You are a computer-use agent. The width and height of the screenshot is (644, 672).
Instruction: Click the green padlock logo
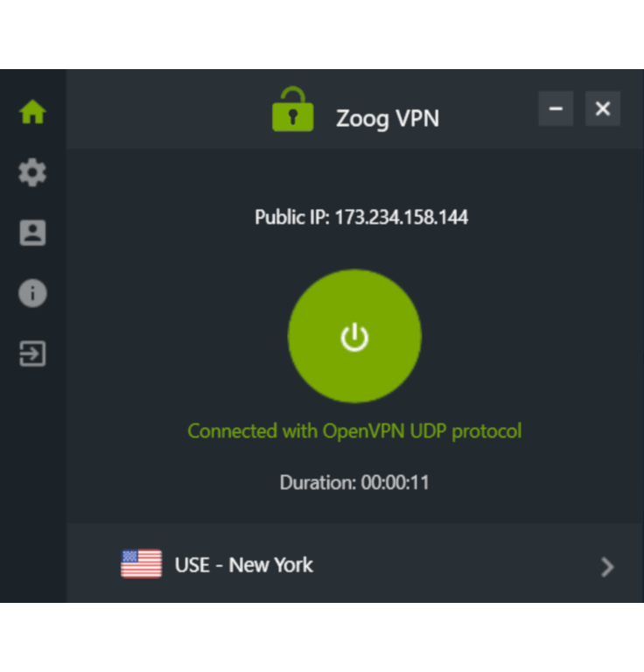(x=293, y=109)
